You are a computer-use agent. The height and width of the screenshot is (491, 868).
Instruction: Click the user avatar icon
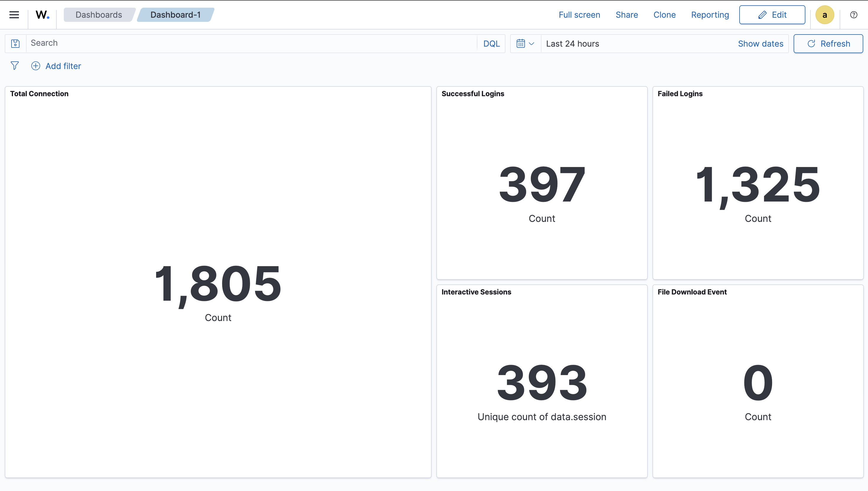[x=825, y=14]
